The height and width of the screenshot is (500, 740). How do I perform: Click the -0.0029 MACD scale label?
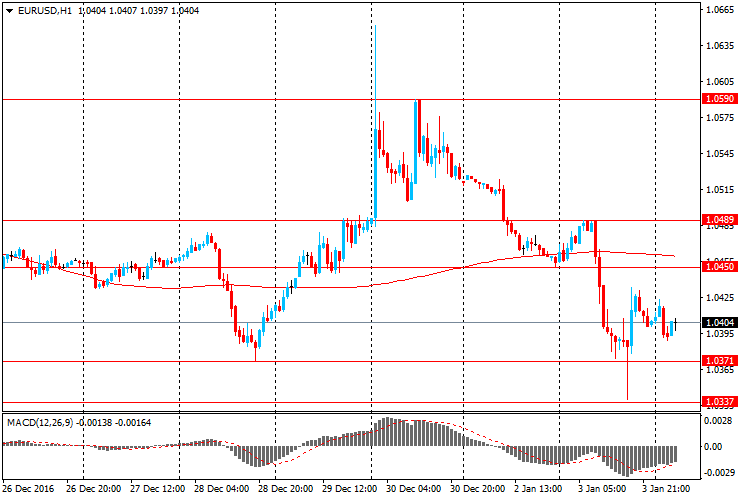click(719, 473)
